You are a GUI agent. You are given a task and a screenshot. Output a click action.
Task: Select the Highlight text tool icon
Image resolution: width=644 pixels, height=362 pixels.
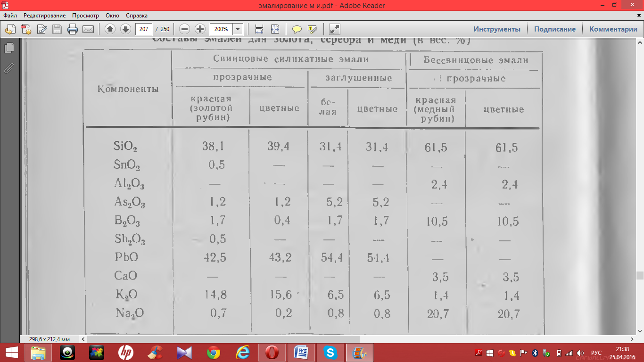312,29
